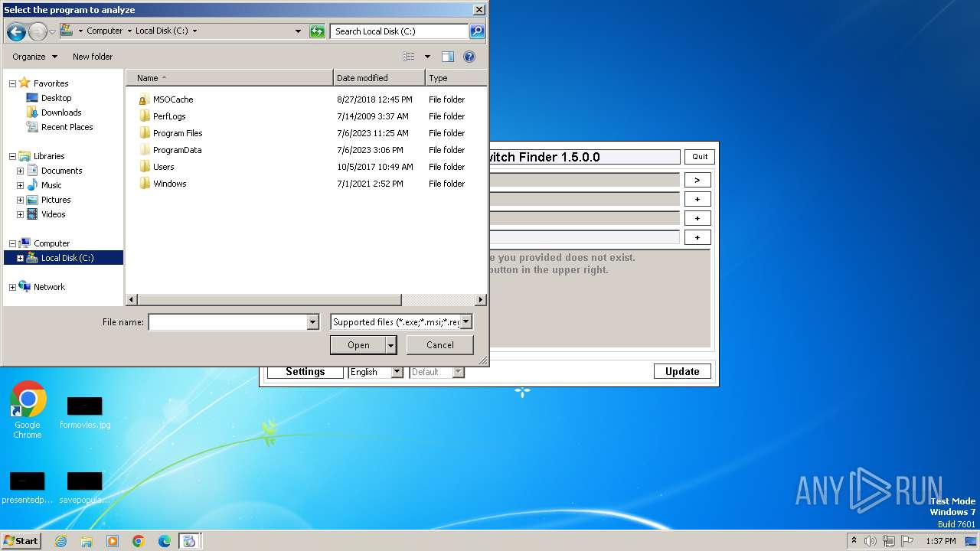This screenshot has height=551, width=980.
Task: Change the view with the views icon
Action: [409, 57]
